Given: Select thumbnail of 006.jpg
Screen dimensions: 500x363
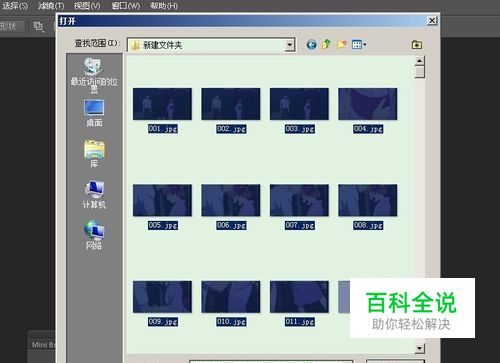Looking at the screenshot, I should click(x=231, y=200).
